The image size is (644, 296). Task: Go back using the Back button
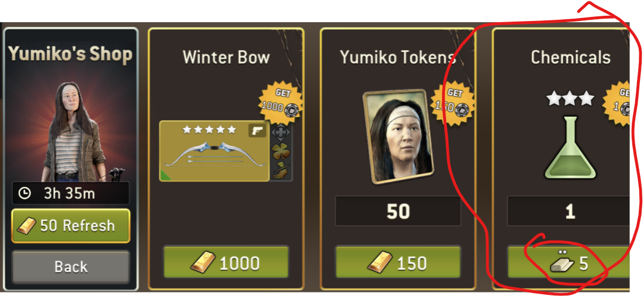tap(71, 267)
